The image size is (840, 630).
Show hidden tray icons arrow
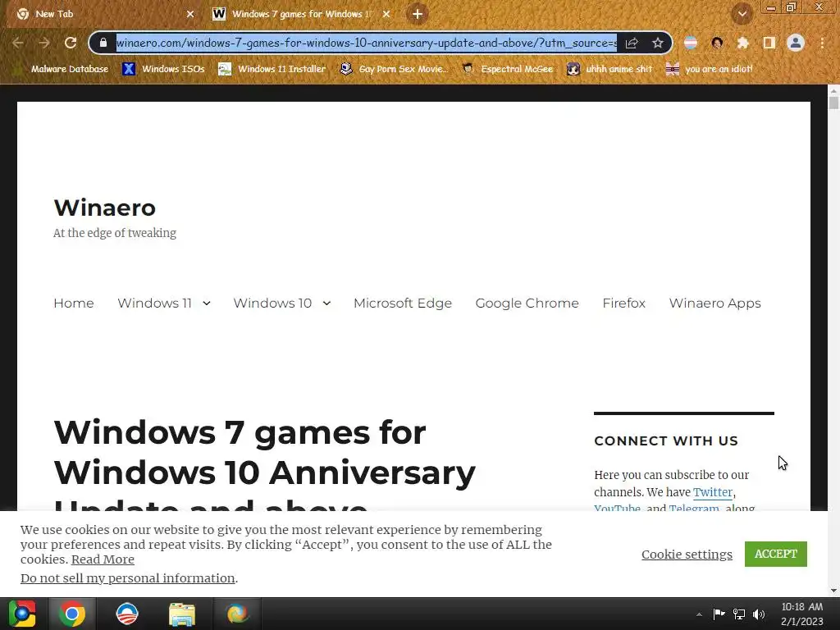(x=699, y=614)
